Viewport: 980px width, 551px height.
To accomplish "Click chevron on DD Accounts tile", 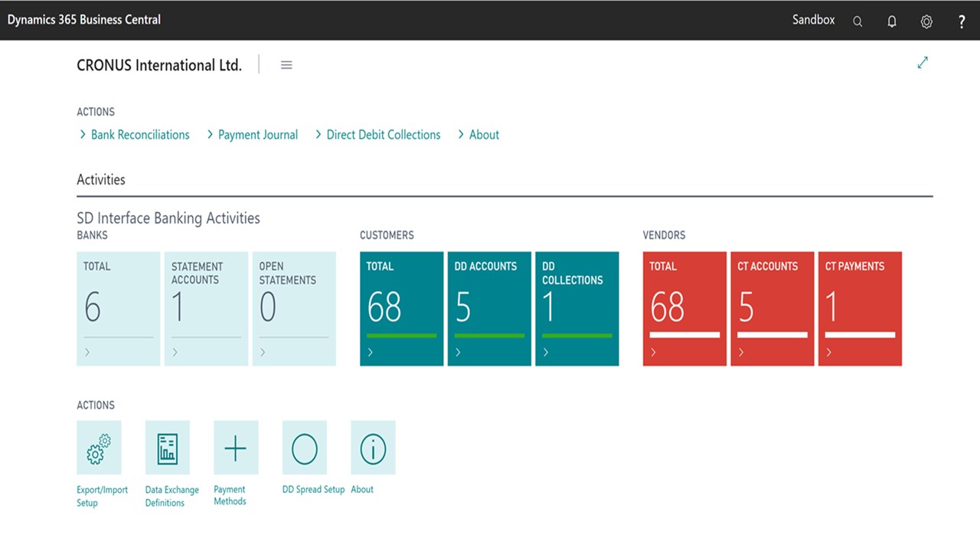I will 458,352.
